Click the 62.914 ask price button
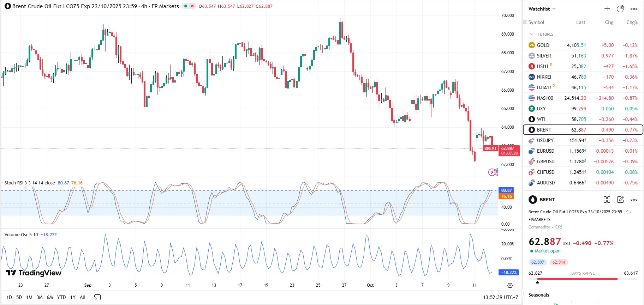Viewport: 644px width, 305px height. pos(559,262)
